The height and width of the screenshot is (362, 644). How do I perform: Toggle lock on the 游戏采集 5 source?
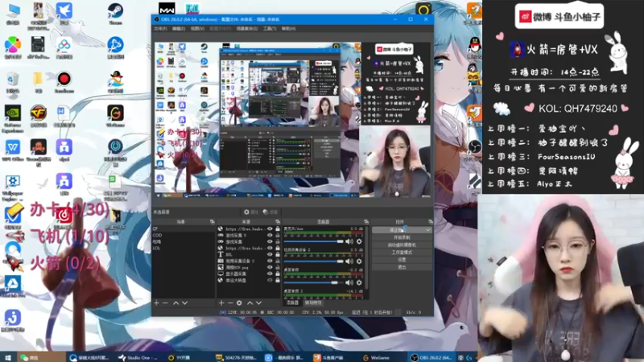[278, 235]
